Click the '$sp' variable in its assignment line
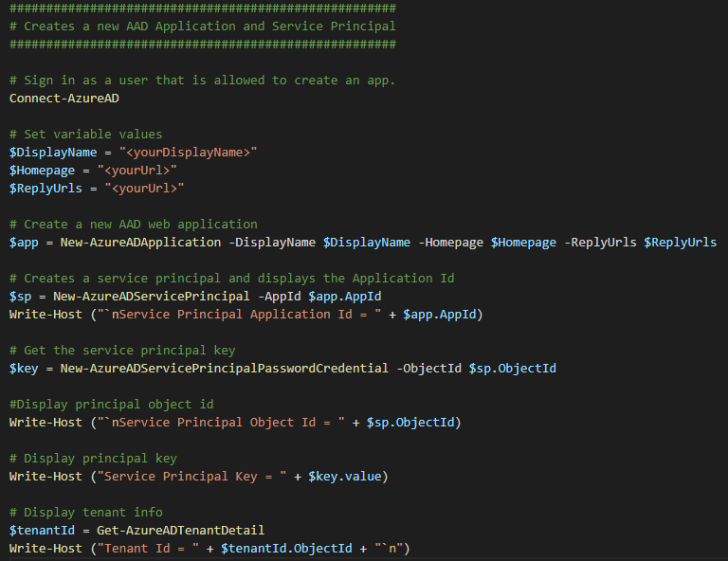The width and height of the screenshot is (728, 561). coord(20,297)
